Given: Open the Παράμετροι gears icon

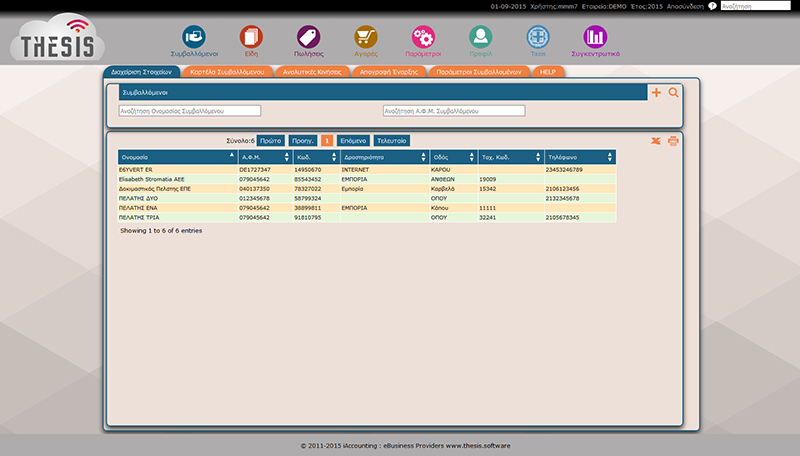Looking at the screenshot, I should (x=423, y=38).
